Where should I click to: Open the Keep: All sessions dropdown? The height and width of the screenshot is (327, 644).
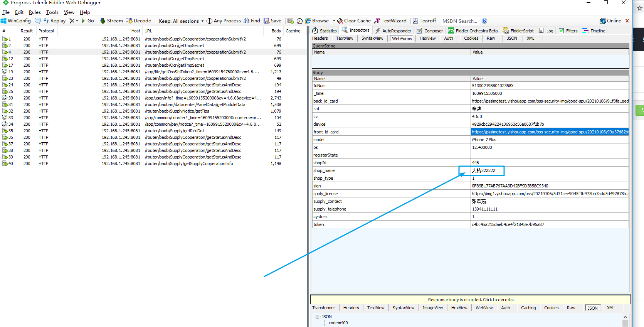181,21
